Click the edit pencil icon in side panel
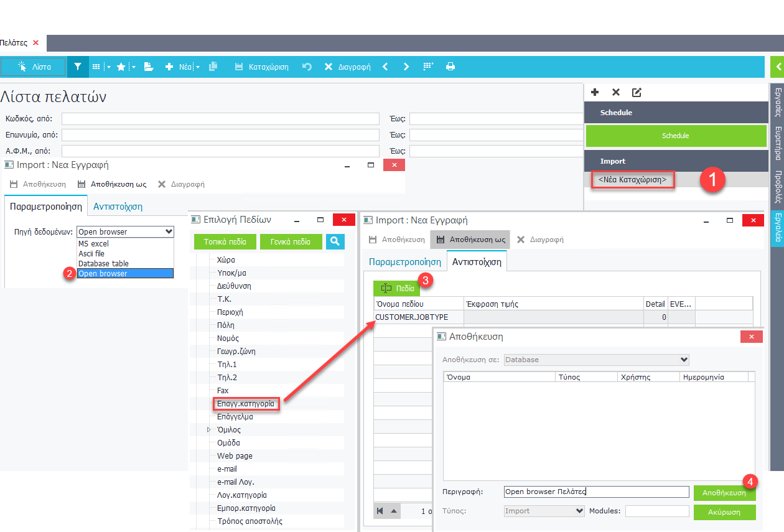This screenshot has height=532, width=784. click(637, 92)
